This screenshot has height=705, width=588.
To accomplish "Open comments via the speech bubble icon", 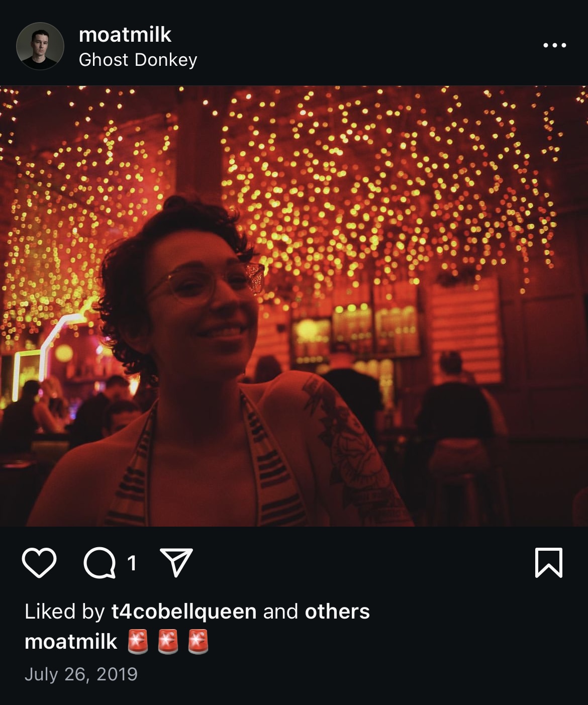I will (100, 563).
